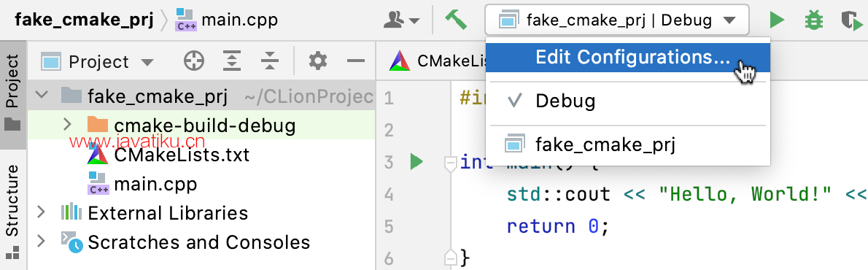Expand the cmake-build-debug folder
Screen dimensions: 868x270
(x=67, y=126)
